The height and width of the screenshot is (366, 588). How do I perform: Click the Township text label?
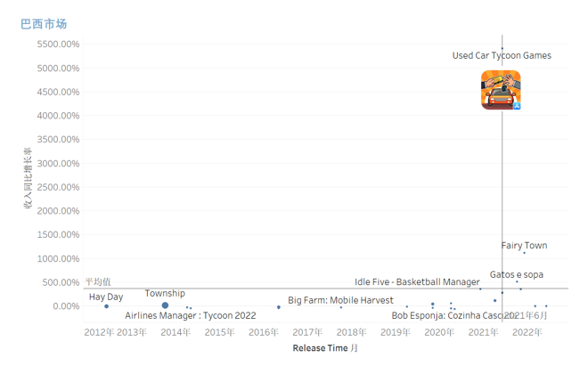click(165, 293)
